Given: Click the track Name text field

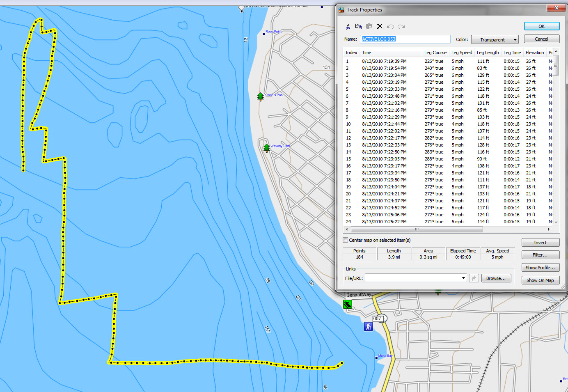Looking at the screenshot, I should click(405, 39).
